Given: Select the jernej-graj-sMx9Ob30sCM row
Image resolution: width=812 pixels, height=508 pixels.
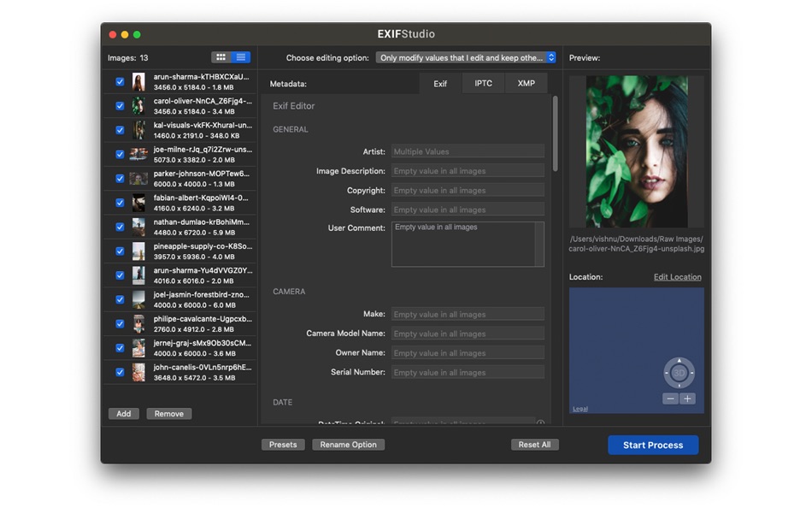Looking at the screenshot, I should 180,348.
